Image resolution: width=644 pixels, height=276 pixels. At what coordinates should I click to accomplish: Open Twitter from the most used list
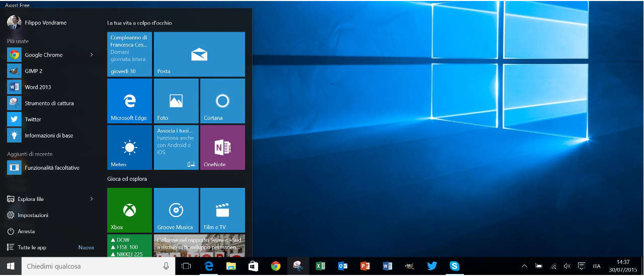coord(50,119)
